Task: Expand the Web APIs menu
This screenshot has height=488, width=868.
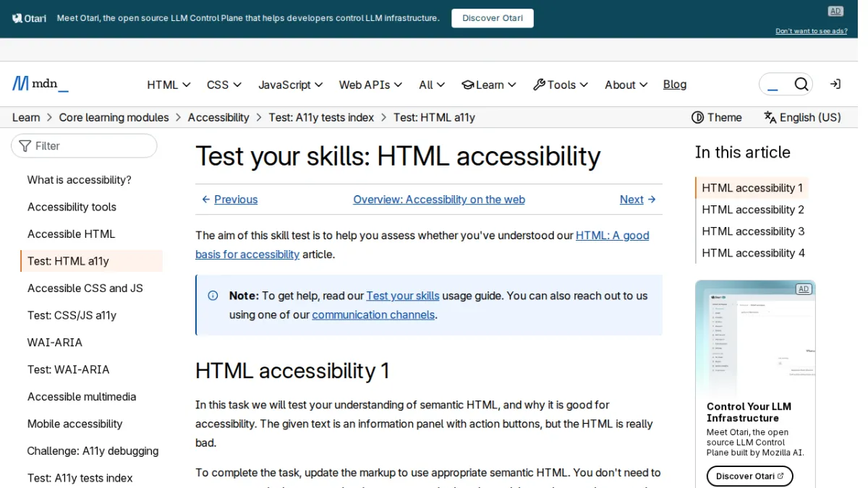Action: pyautogui.click(x=370, y=85)
